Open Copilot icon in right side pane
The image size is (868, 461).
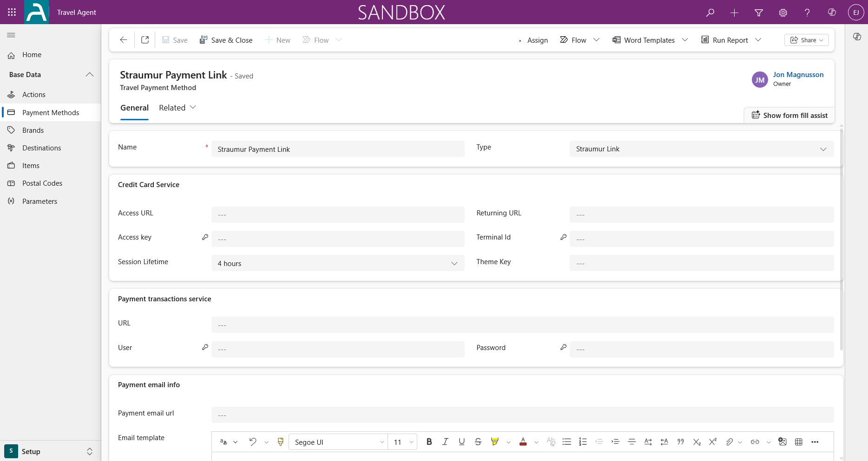pyautogui.click(x=857, y=37)
